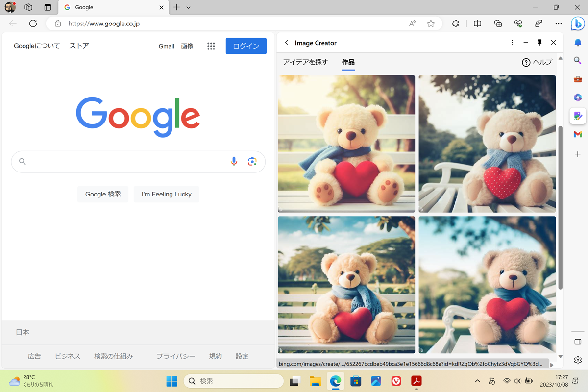
Task: Open teddy bear with dotted heart image
Action: [487, 144]
